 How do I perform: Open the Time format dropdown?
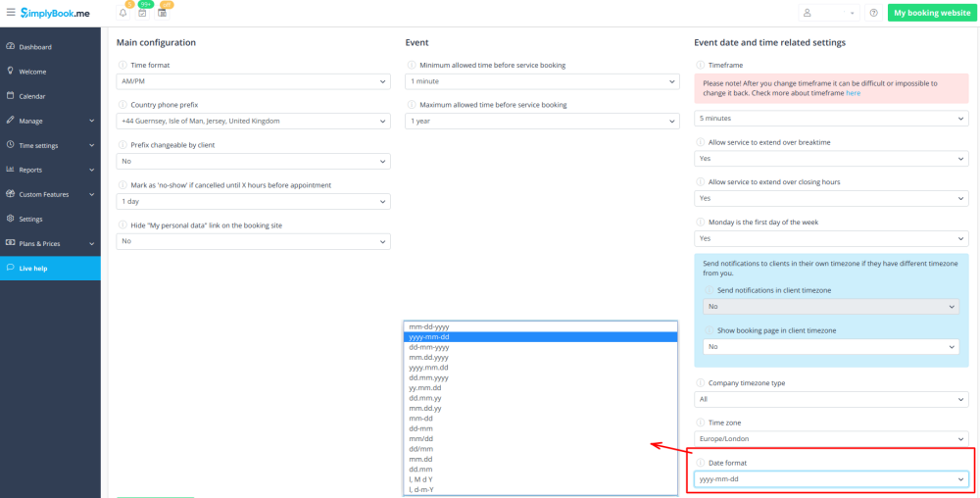(254, 81)
